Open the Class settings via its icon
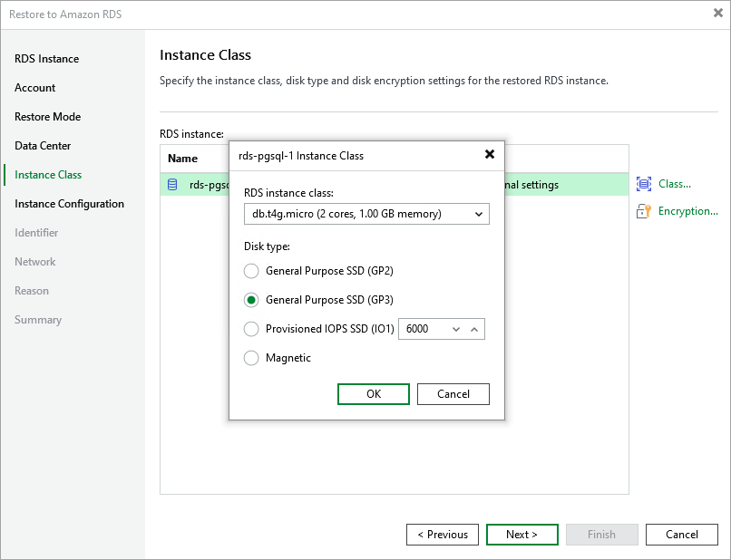 [644, 184]
